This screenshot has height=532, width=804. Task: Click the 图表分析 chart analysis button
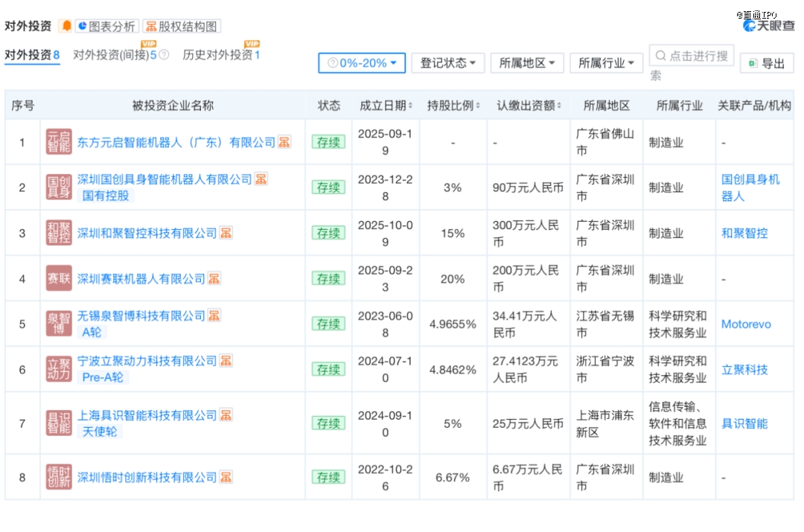[x=107, y=25]
